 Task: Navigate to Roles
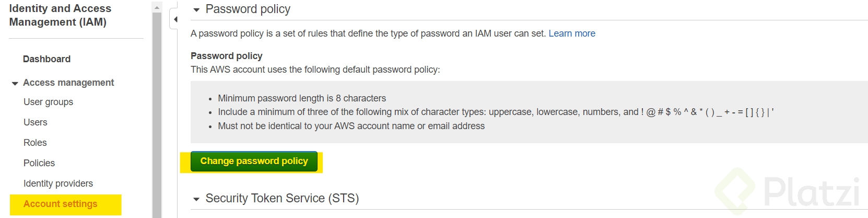pyautogui.click(x=35, y=143)
